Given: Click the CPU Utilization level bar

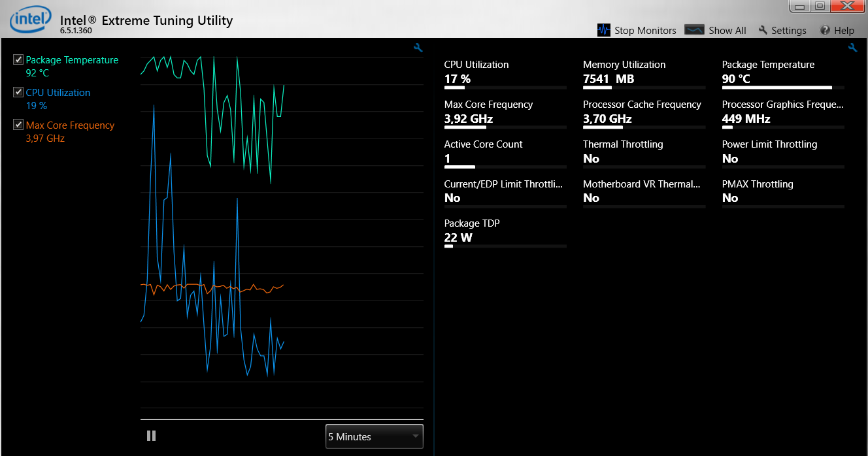Looking at the screenshot, I should (505, 88).
